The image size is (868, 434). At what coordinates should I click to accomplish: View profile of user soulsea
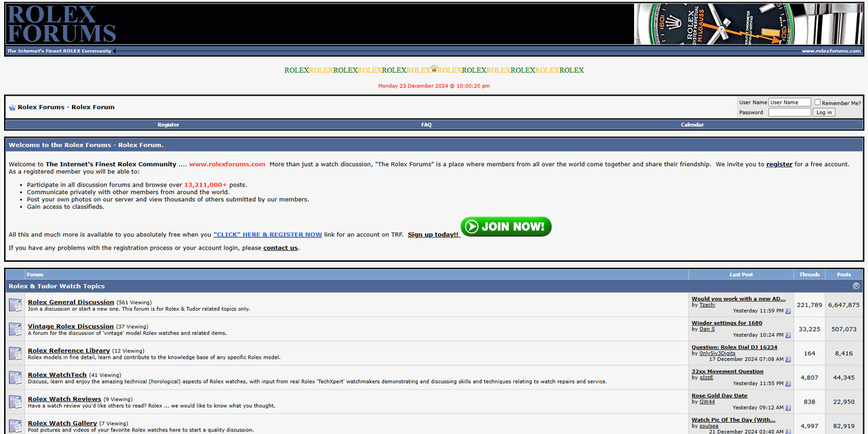(709, 427)
